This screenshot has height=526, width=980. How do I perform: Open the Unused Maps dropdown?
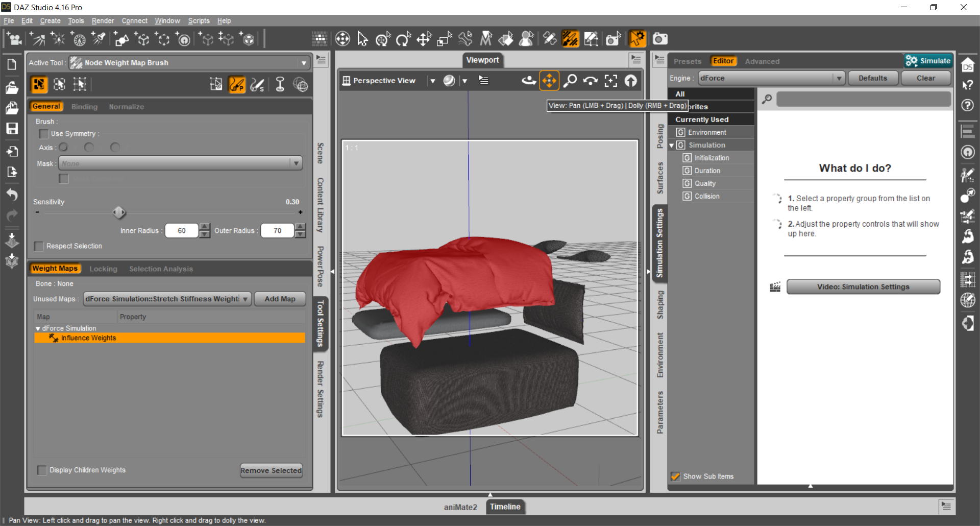pos(167,299)
